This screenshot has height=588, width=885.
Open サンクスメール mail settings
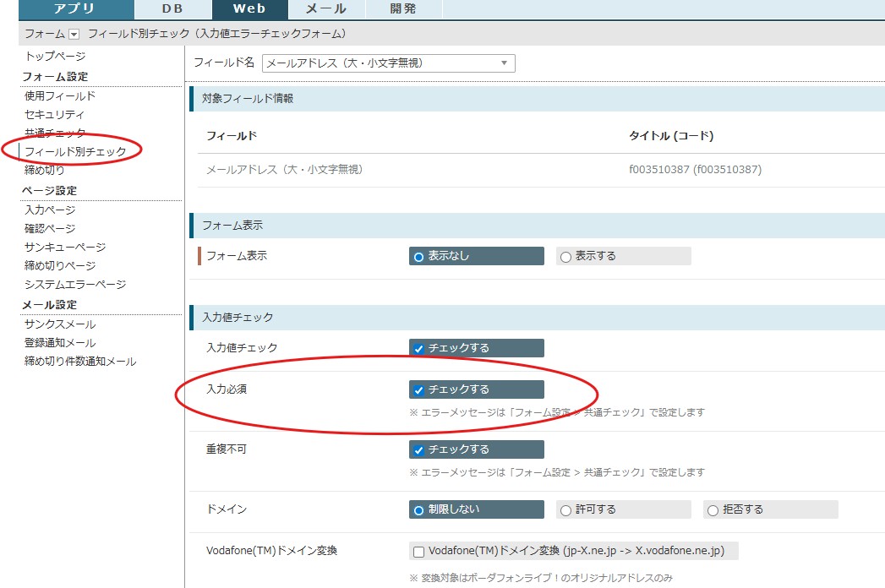pyautogui.click(x=60, y=324)
